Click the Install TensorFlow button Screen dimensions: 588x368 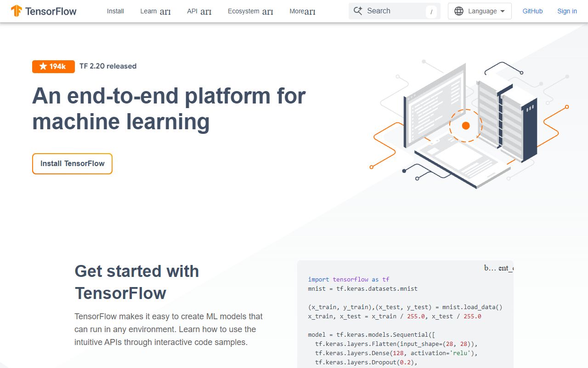(72, 163)
